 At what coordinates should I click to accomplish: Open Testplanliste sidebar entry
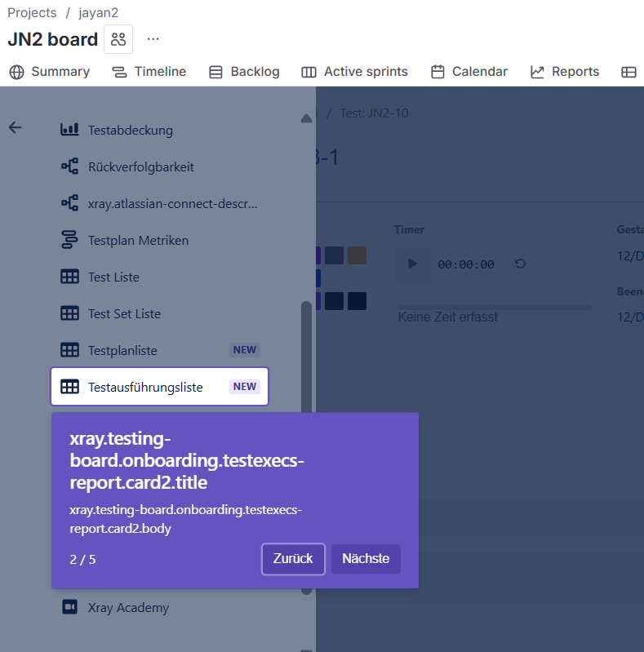[x=122, y=350]
